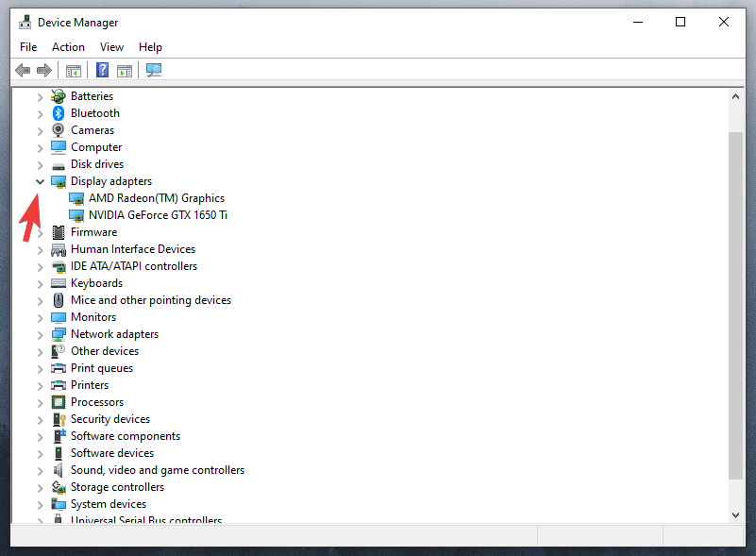
Task: Click the Device Manager title bar icon
Action: pos(25,22)
